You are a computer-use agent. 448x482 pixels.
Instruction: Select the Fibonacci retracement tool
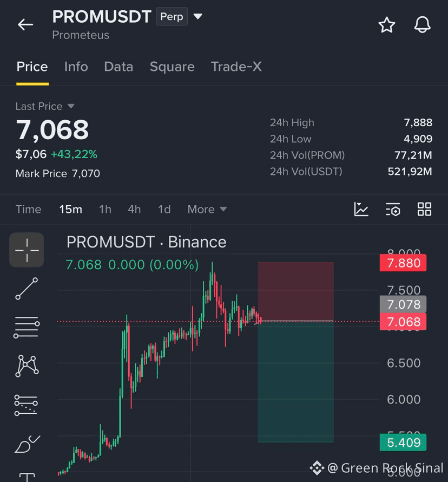pos(26,405)
